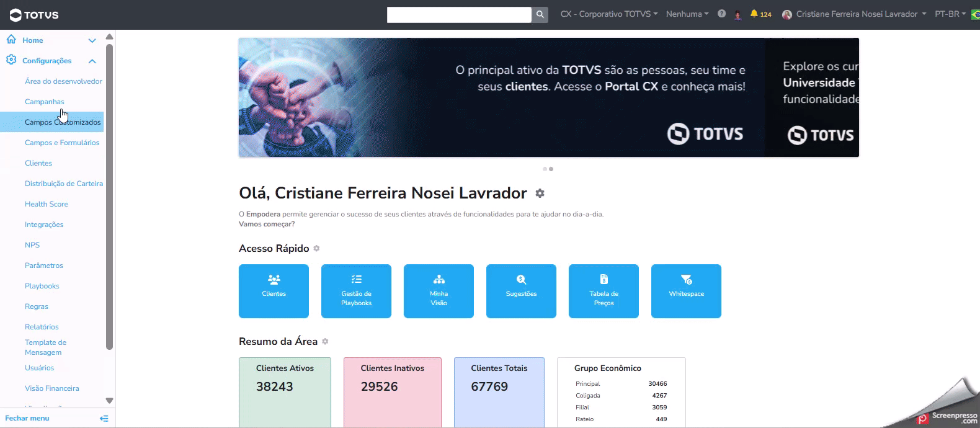Screen dimensions: 980x428
Task: Open the help question mark icon
Action: coord(721,14)
